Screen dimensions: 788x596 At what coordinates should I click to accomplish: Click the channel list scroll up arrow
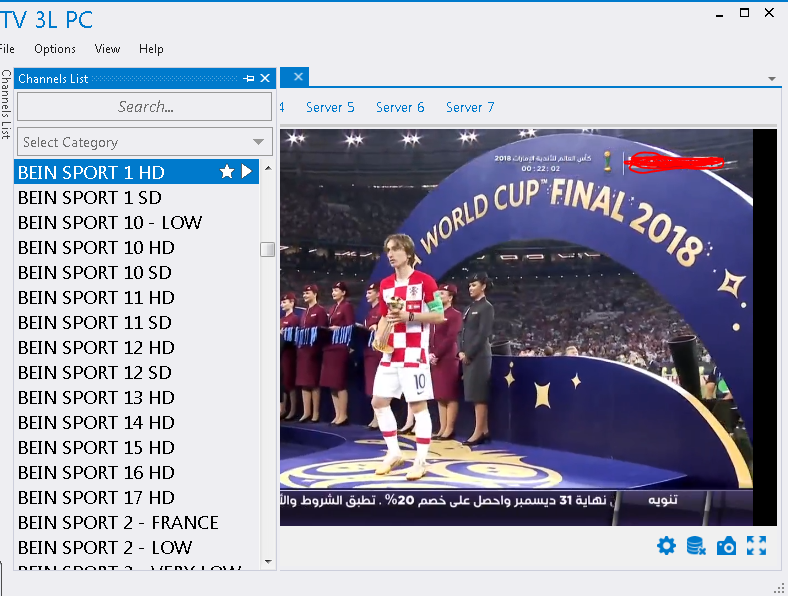point(268,168)
